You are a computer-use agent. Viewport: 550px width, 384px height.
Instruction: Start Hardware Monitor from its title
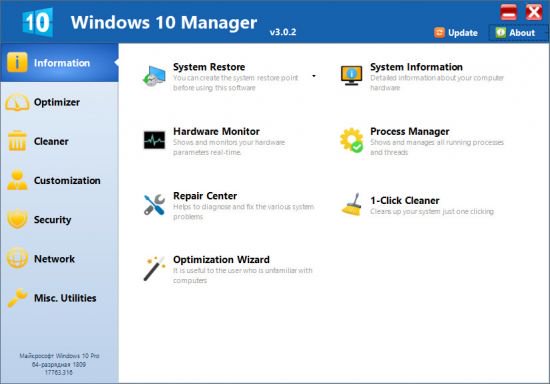[x=216, y=131]
